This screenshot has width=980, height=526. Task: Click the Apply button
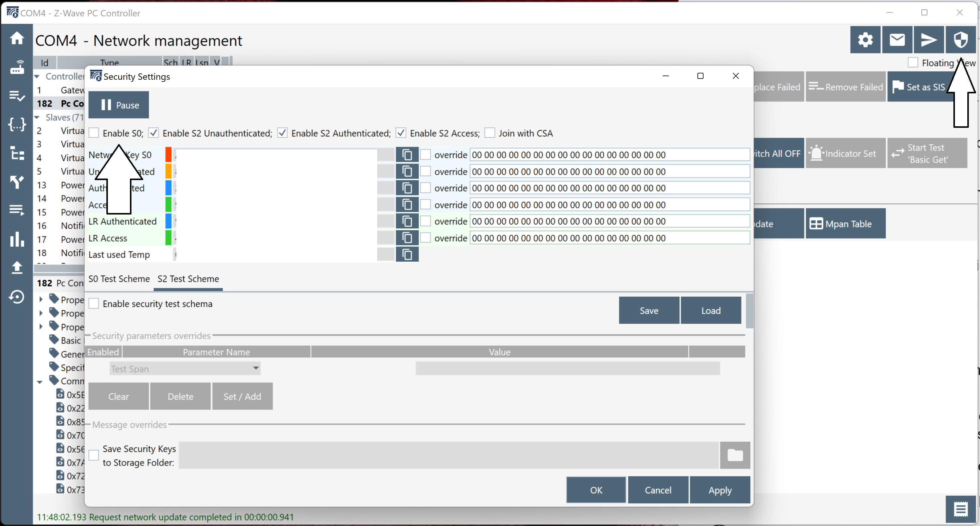pyautogui.click(x=720, y=490)
